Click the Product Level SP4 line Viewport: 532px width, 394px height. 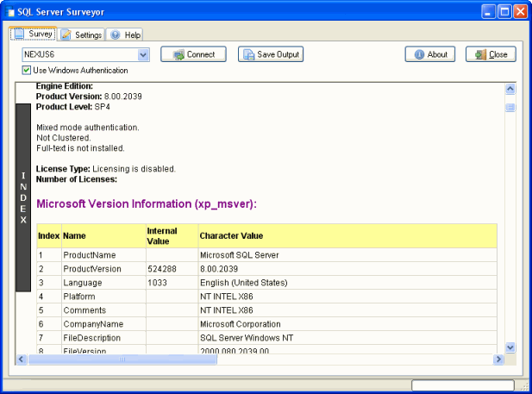(73, 107)
